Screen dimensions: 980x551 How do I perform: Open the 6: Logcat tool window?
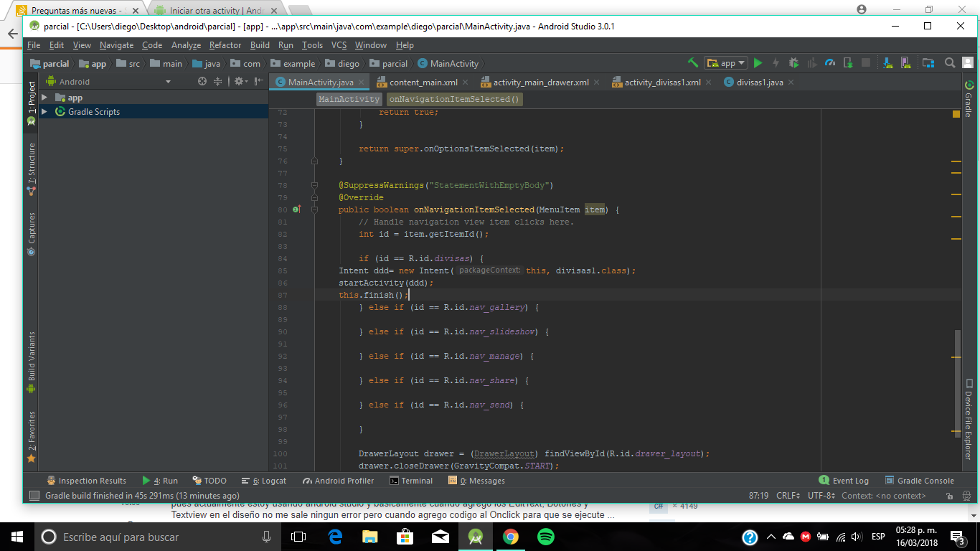pyautogui.click(x=265, y=481)
